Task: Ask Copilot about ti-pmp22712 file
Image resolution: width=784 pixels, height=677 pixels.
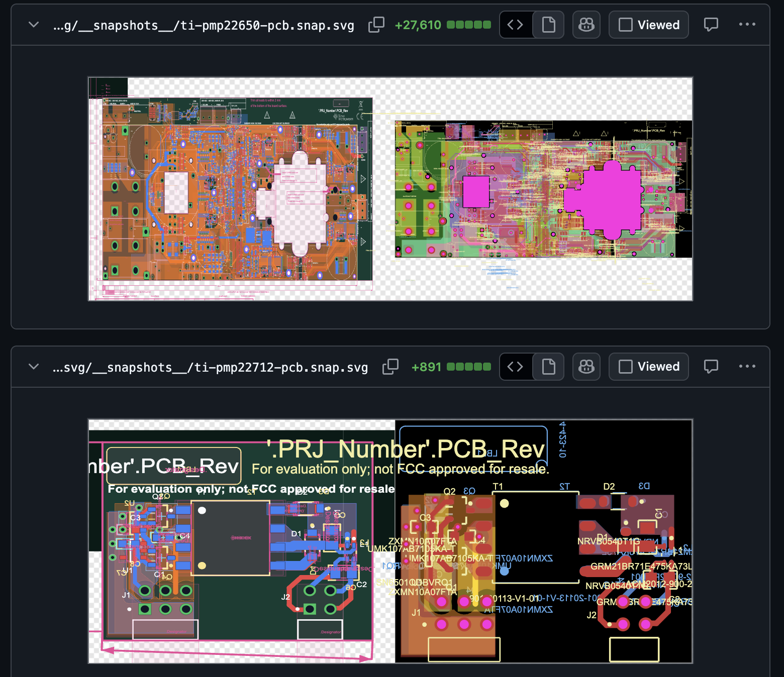Action: coord(586,367)
